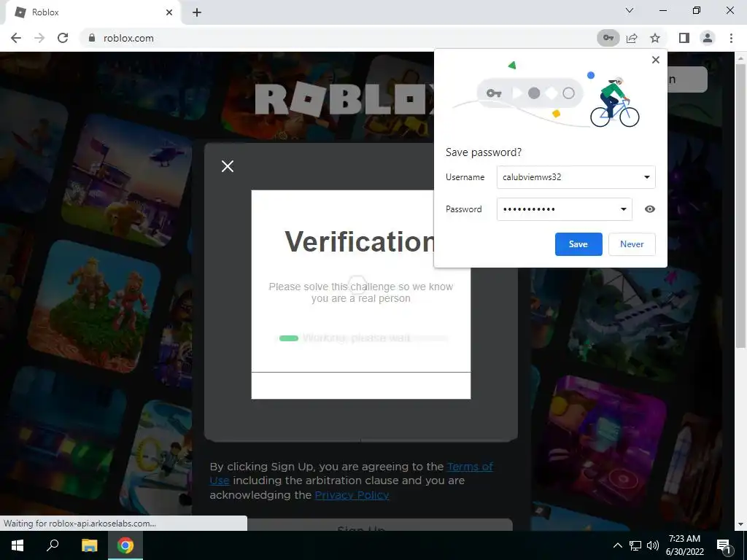This screenshot has height=560, width=747.
Task: Show password with the eye icon
Action: coord(649,209)
